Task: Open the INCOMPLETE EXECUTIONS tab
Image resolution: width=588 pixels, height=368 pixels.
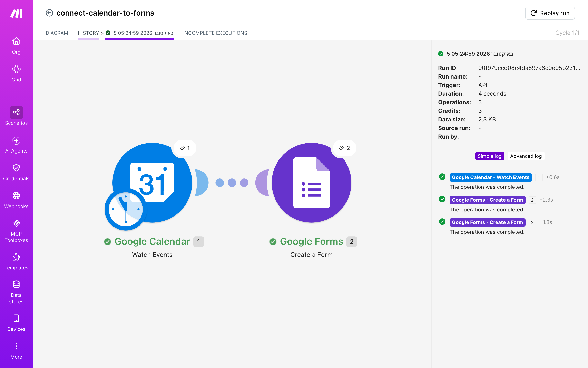Action: 215,33
